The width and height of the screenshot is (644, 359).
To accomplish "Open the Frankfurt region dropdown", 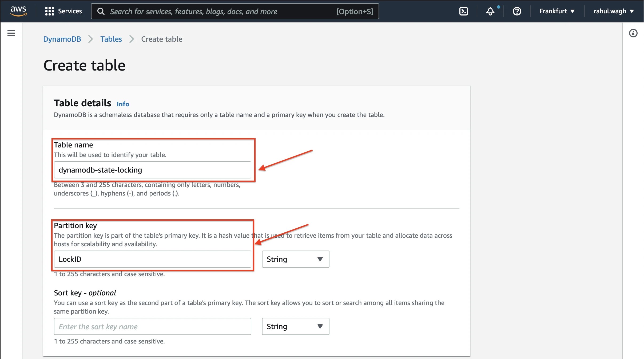I will click(x=556, y=11).
